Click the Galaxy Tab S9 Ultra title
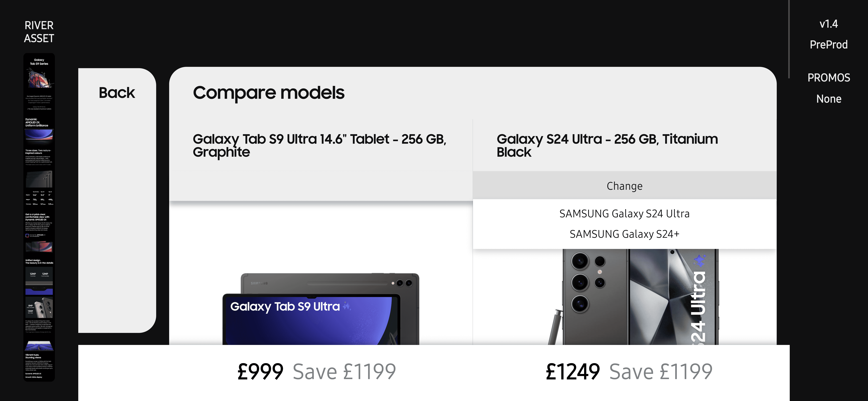Viewport: 868px width, 401px height. click(319, 145)
